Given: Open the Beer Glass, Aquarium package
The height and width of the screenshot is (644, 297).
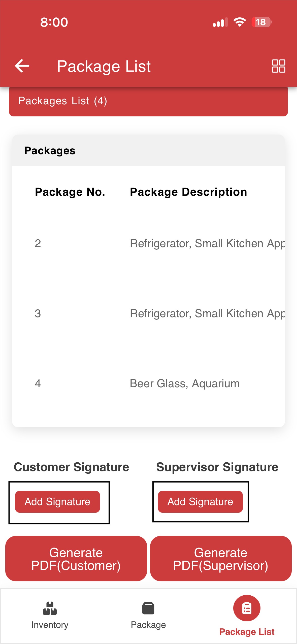Looking at the screenshot, I should tap(185, 383).
